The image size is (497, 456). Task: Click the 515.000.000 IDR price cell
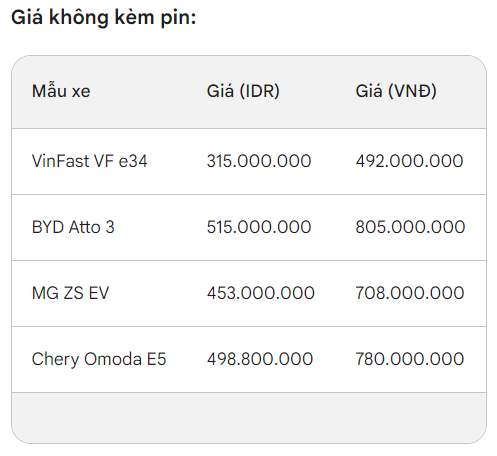(x=259, y=227)
